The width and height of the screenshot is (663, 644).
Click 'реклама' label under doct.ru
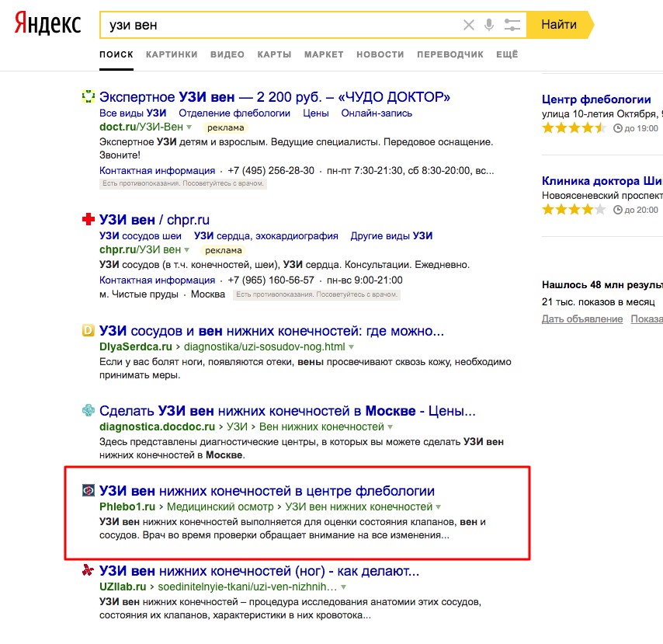(x=225, y=127)
